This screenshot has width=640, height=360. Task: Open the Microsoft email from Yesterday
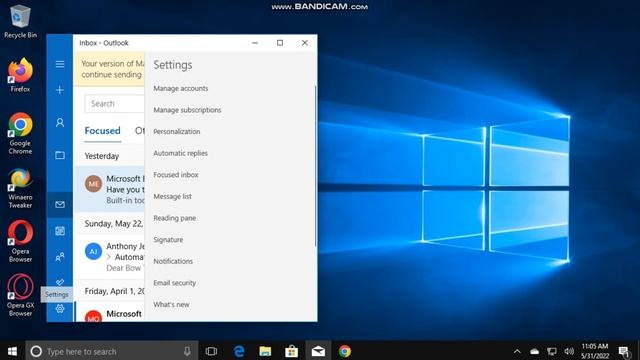109,189
